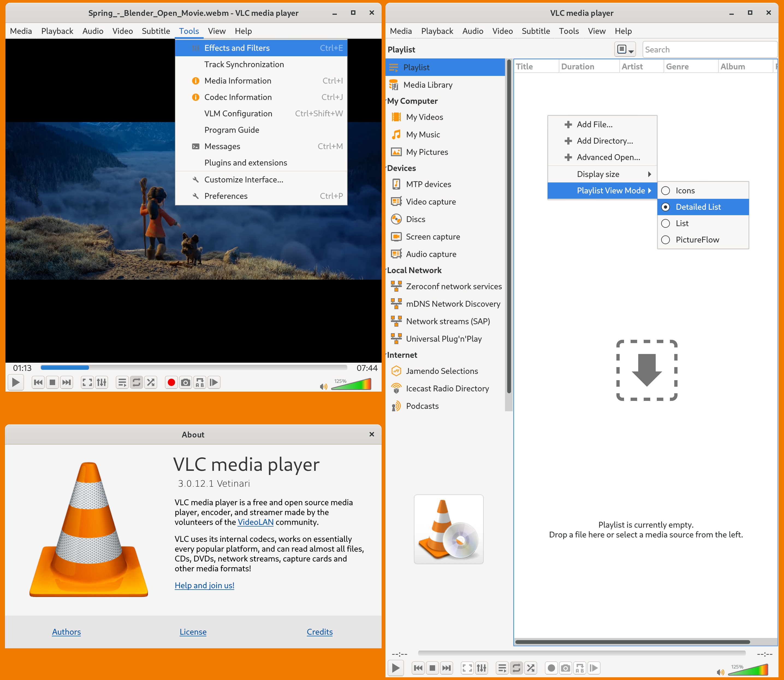
Task: Select Detailed List radio button in view mode
Action: coord(667,207)
